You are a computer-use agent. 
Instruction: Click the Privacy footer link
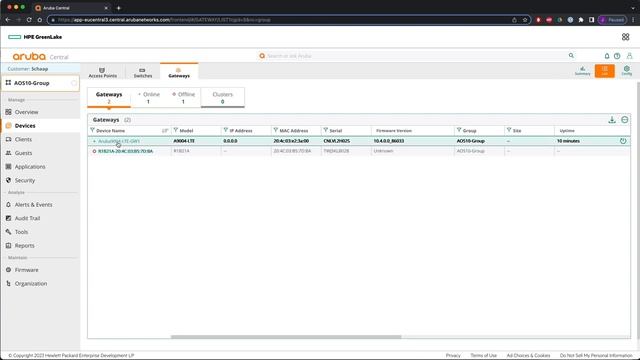click(x=453, y=356)
